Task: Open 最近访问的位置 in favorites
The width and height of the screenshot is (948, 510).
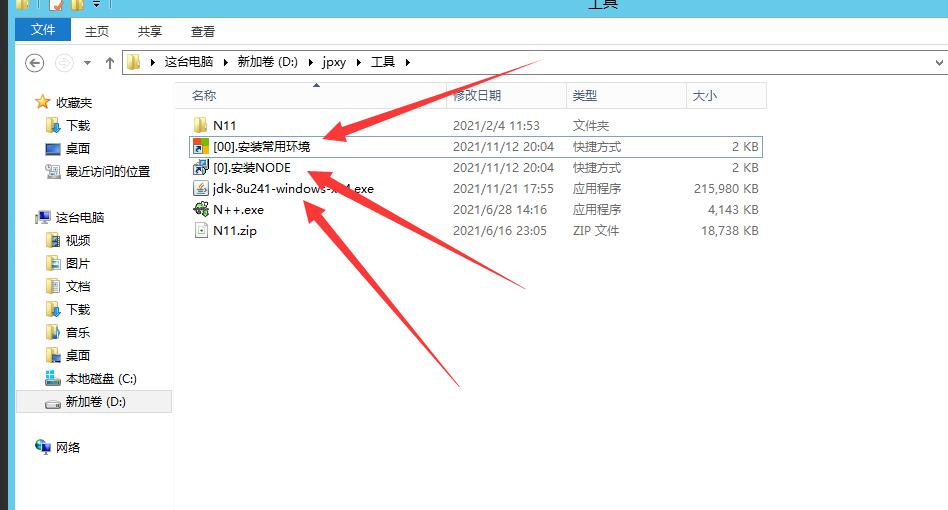Action: pyautogui.click(x=107, y=172)
